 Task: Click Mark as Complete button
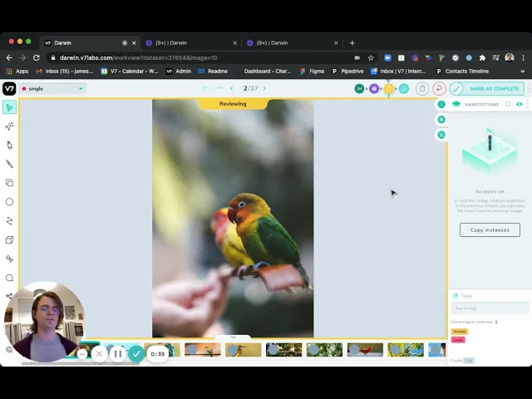[x=487, y=89]
